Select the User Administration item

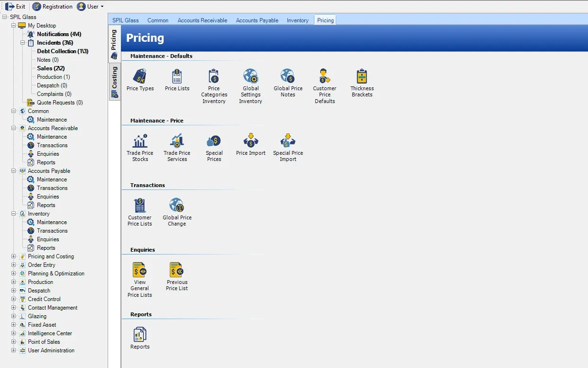click(x=51, y=350)
